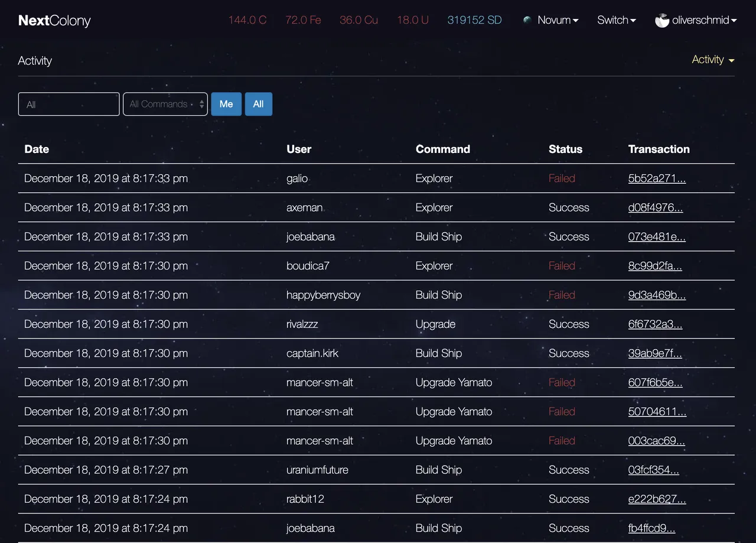Click the oliverschmid avatar icon
Screen dimensions: 756x543
[662, 21]
